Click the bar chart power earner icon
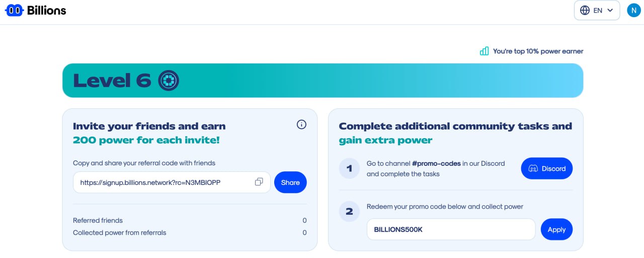 [x=484, y=51]
